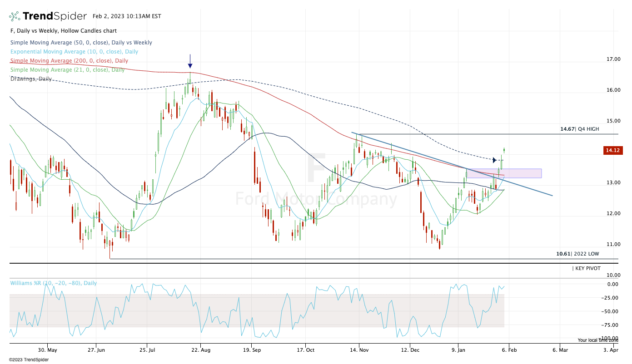632x364 pixels.
Task: Toggle the Simple Moving Average 200 legend entry
Action: 69,61
